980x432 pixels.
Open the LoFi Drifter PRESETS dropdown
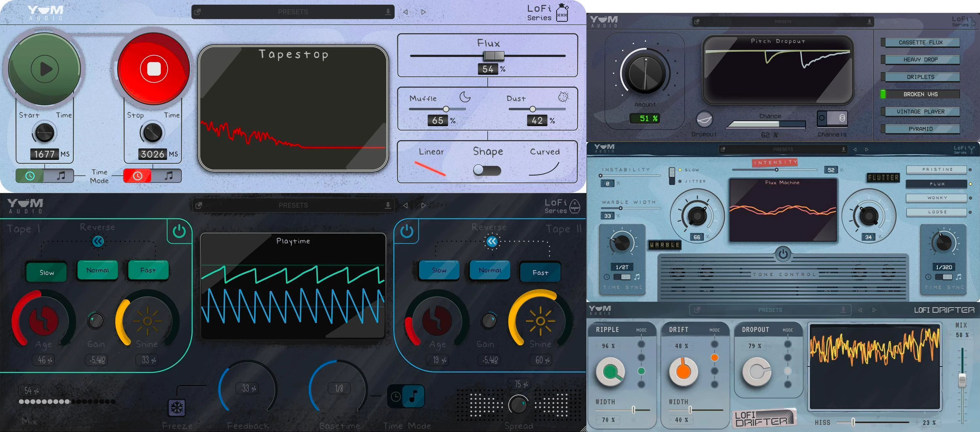pyautogui.click(x=770, y=310)
